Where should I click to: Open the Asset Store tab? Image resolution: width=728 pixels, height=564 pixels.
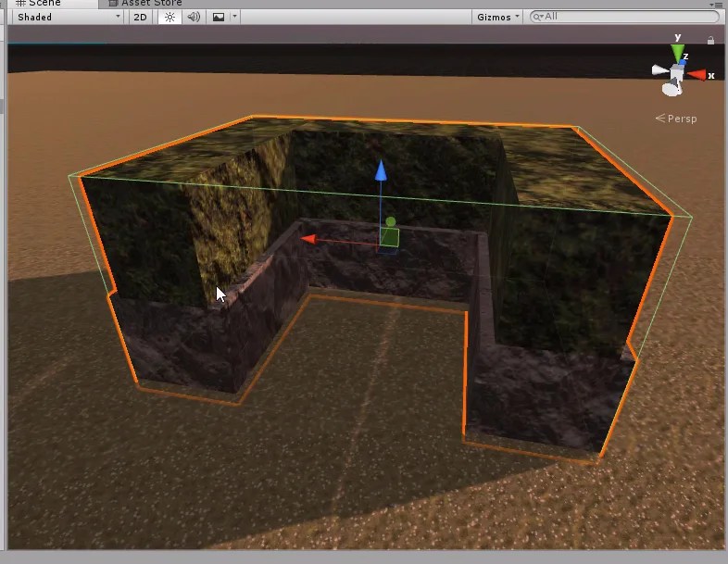145,3
